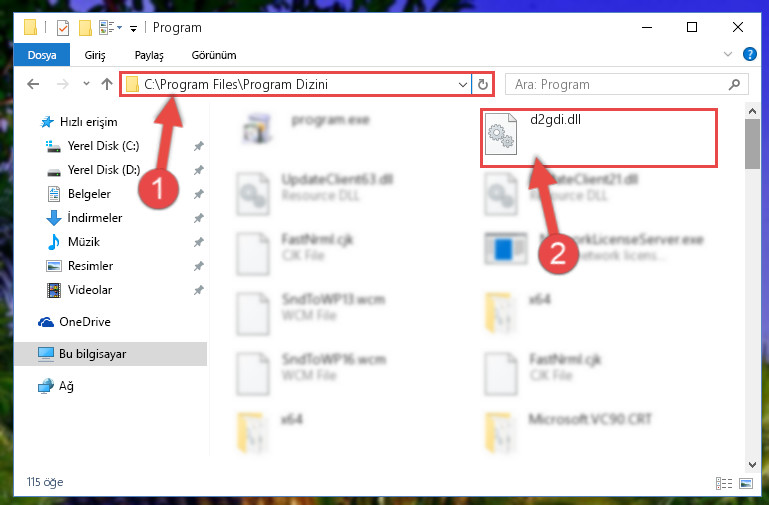Open the properties icon in quick access toolbar
Image resolution: width=769 pixels, height=505 pixels.
click(x=63, y=27)
